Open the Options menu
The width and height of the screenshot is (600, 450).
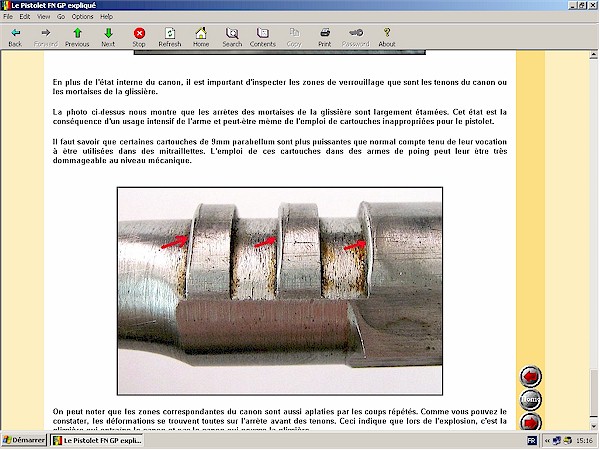[x=82, y=16]
